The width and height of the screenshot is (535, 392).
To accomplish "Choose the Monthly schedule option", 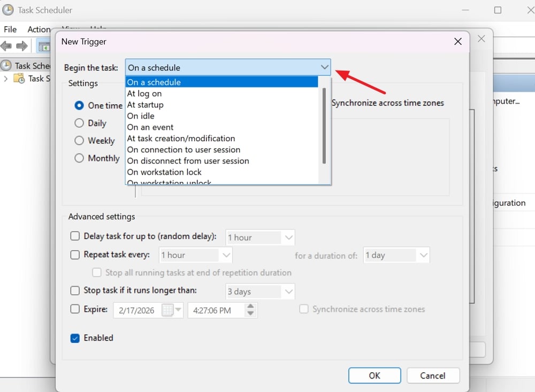I will point(79,158).
